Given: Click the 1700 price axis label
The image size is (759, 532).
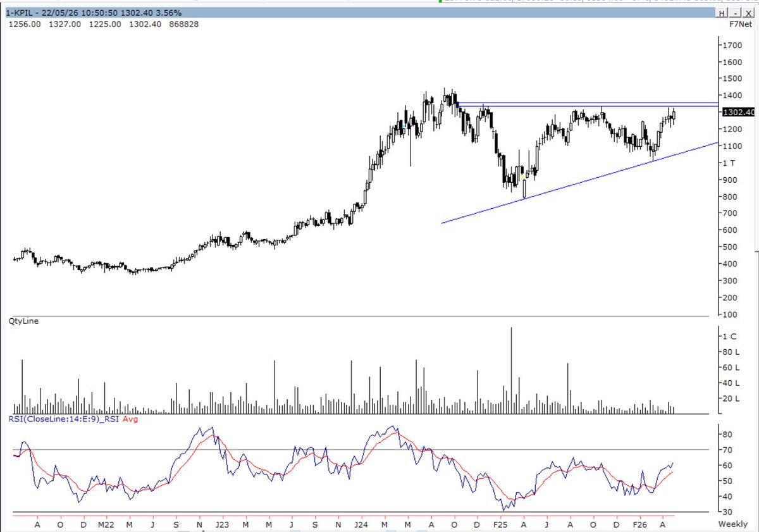Looking at the screenshot, I should pyautogui.click(x=732, y=46).
